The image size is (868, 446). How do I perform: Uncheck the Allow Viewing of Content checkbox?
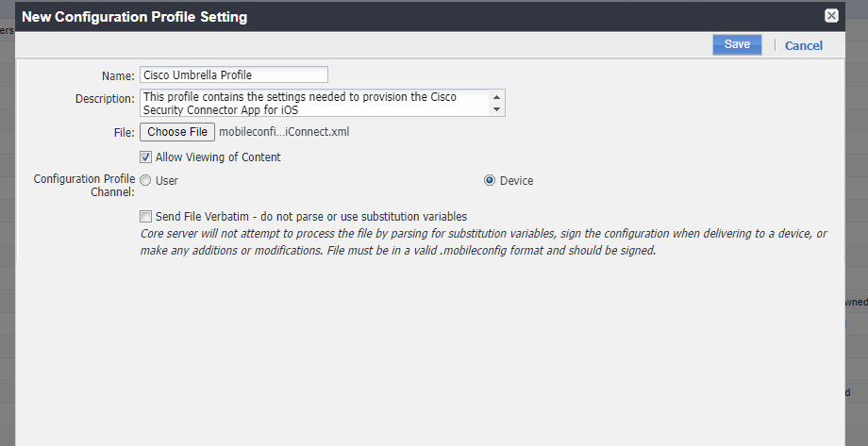145,157
